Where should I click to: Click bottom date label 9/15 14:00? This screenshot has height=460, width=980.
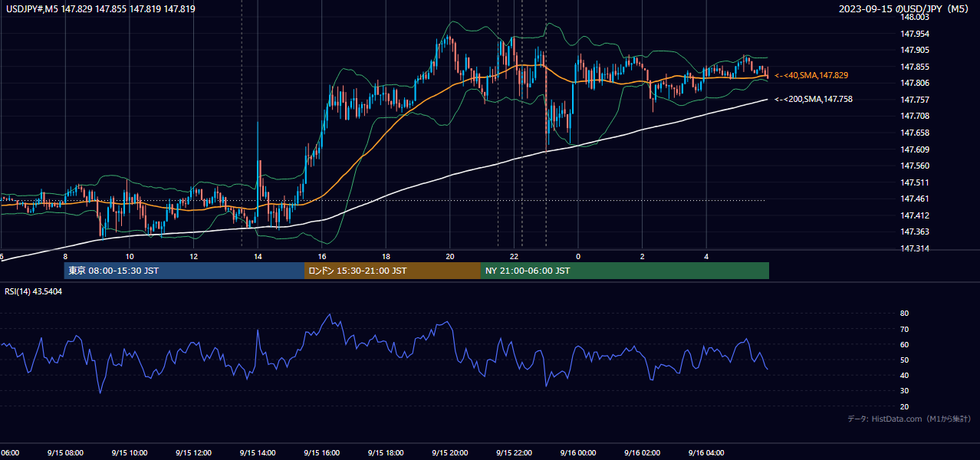(257, 452)
